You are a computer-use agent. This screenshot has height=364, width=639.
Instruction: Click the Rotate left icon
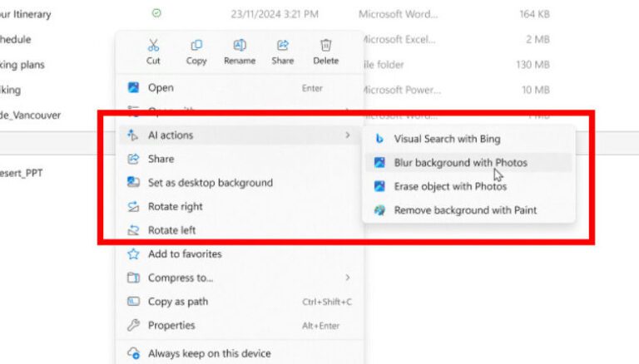pos(133,230)
